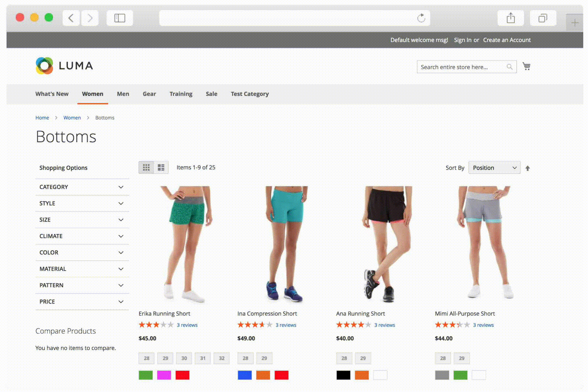The width and height of the screenshot is (588, 392).
Task: Select size 29 for Ina Compression Short
Action: click(x=264, y=358)
